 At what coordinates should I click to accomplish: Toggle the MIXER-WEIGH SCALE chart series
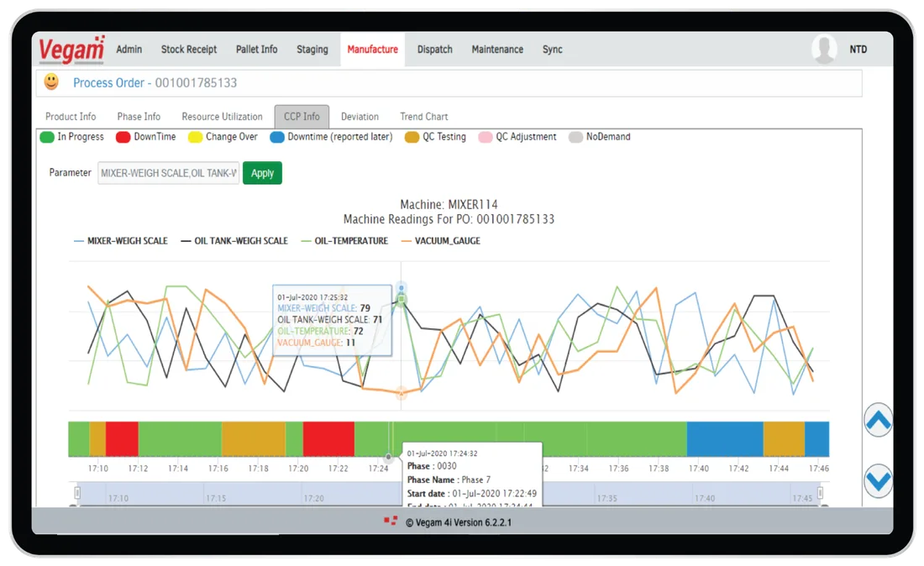pos(121,241)
